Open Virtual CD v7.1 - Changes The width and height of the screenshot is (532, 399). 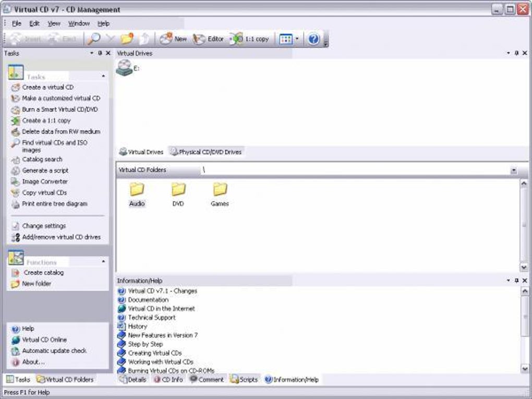[162, 291]
